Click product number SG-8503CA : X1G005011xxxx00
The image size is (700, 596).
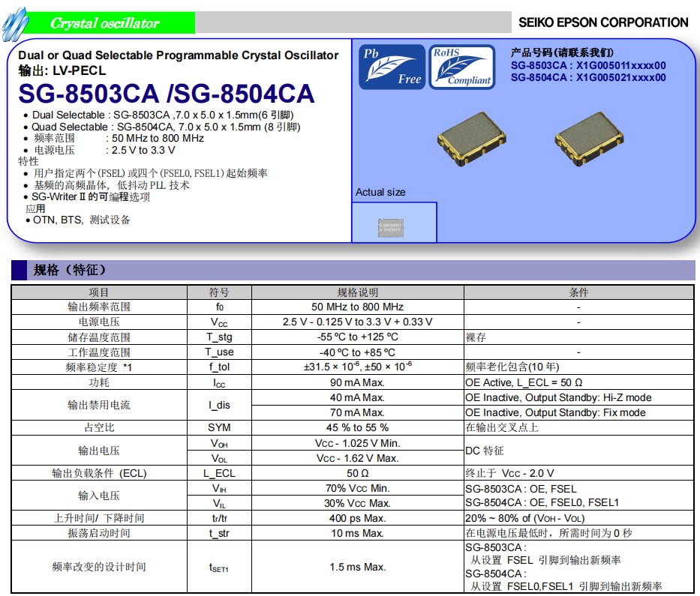point(588,65)
